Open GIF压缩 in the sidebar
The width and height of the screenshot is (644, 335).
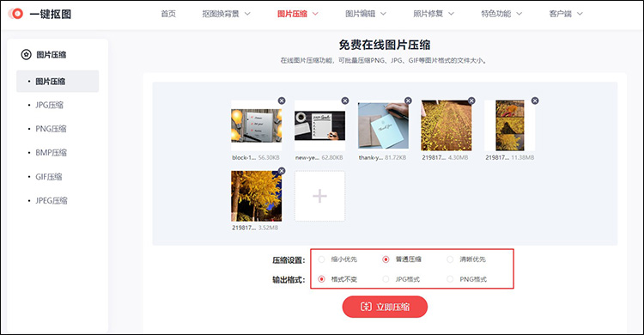point(48,177)
